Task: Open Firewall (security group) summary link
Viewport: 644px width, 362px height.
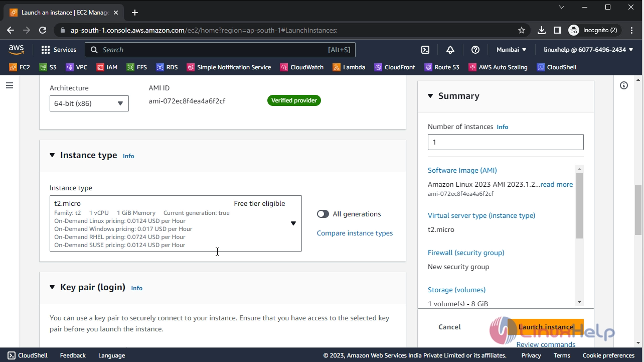Action: [466, 253]
